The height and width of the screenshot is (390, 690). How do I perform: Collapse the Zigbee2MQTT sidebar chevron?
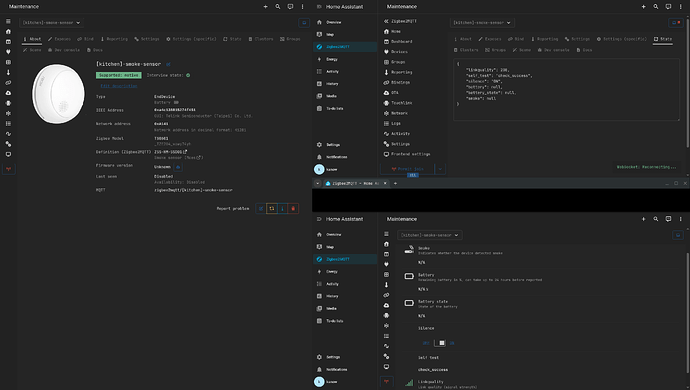point(386,21)
